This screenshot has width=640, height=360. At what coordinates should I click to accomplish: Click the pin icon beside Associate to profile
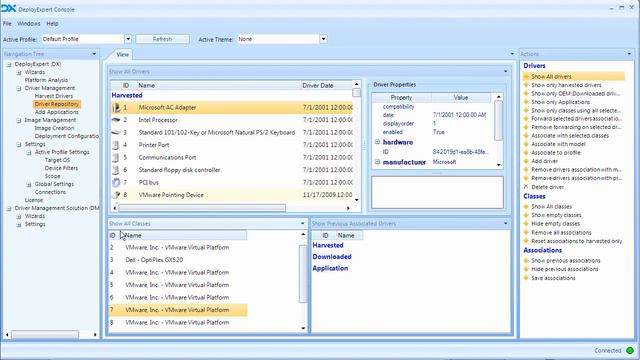coord(526,153)
